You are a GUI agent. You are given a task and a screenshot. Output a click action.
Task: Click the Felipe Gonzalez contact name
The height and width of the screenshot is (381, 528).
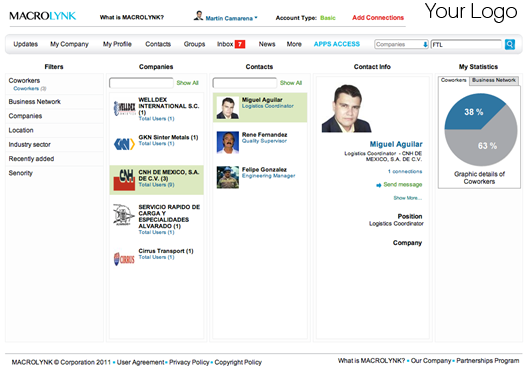pyautogui.click(x=264, y=169)
